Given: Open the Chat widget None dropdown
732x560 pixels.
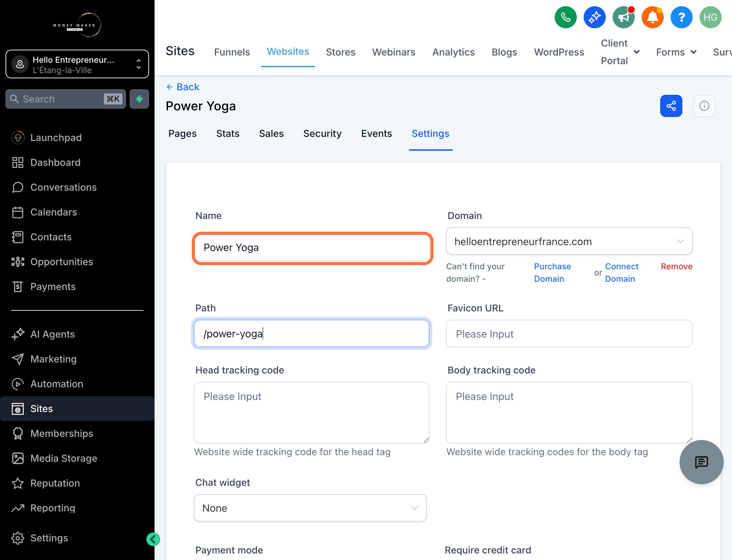Looking at the screenshot, I should [x=310, y=508].
